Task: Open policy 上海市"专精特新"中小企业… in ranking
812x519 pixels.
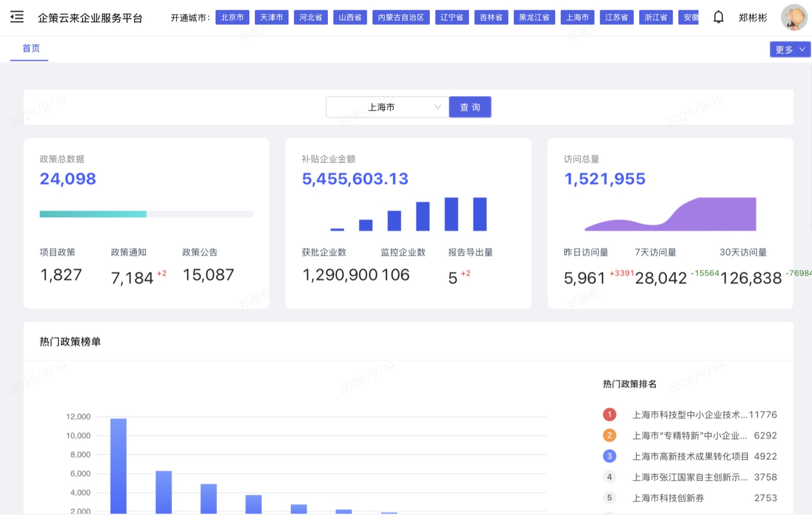Action: 689,435
